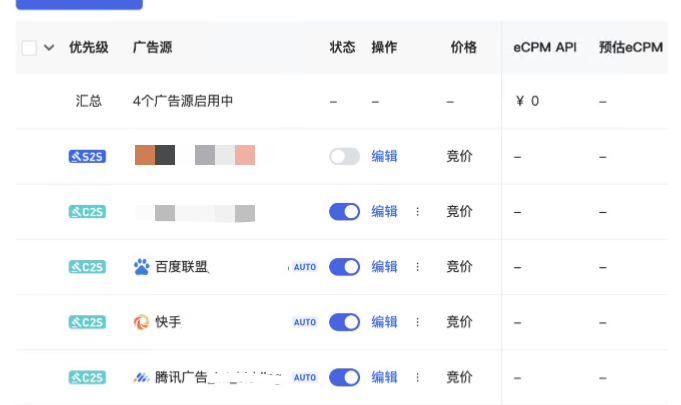Click the Baidu paw logo icon
681x405 pixels.
pyautogui.click(x=142, y=267)
